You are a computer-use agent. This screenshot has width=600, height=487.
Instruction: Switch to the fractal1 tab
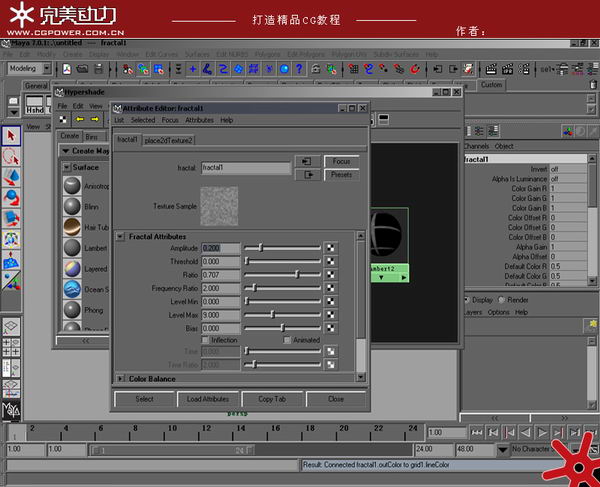(127, 140)
